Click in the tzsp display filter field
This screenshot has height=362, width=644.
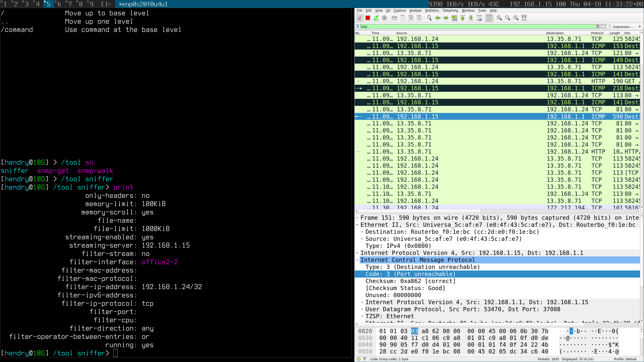tap(478, 26)
